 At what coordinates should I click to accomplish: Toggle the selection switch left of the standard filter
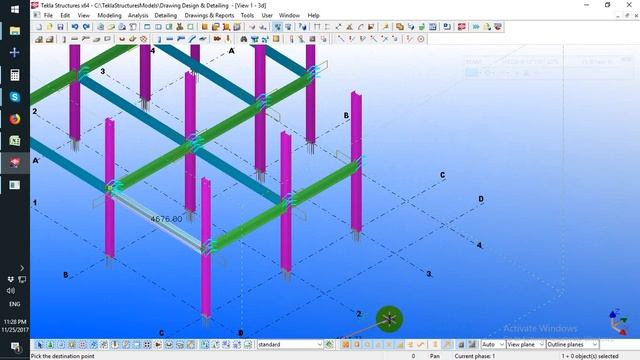click(248, 345)
